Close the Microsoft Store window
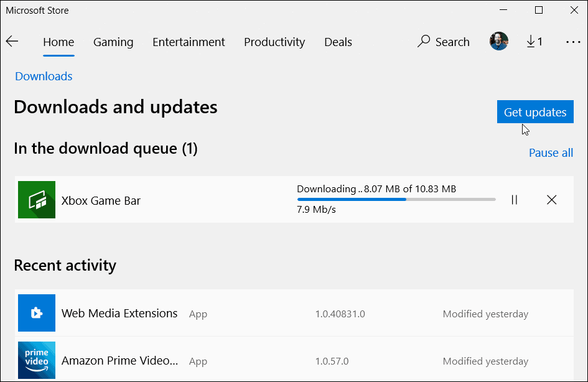 (574, 10)
